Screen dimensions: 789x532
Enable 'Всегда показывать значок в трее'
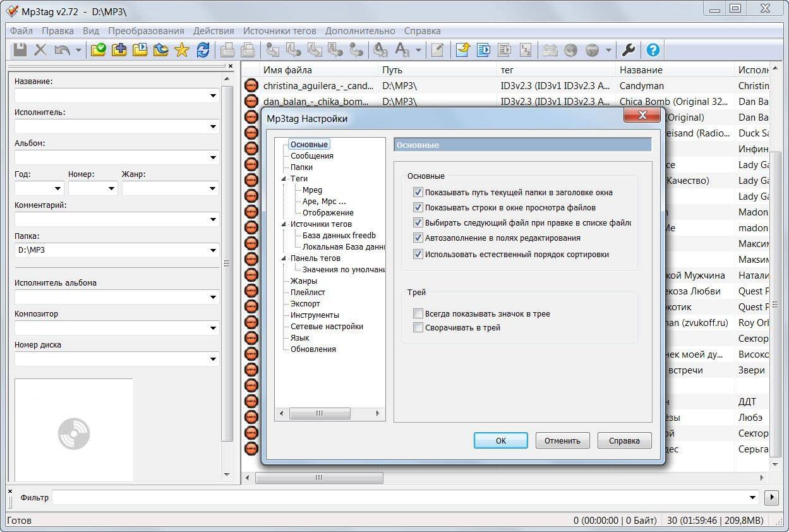pyautogui.click(x=418, y=313)
